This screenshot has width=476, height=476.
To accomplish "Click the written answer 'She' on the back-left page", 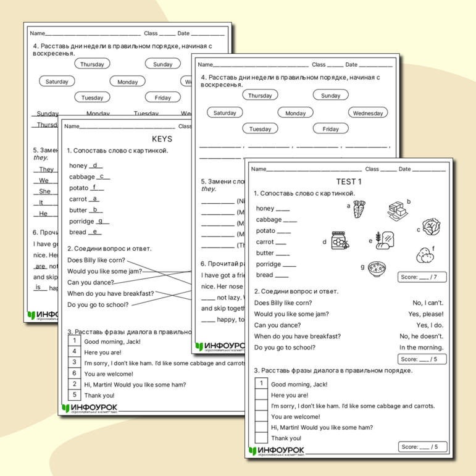I will (x=44, y=191).
